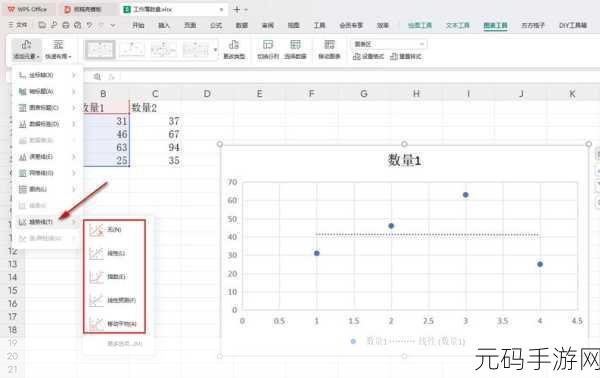Choose 线性预测(F) Linear Forecast trendline option
Screen dimensions: 600x378
coord(114,300)
